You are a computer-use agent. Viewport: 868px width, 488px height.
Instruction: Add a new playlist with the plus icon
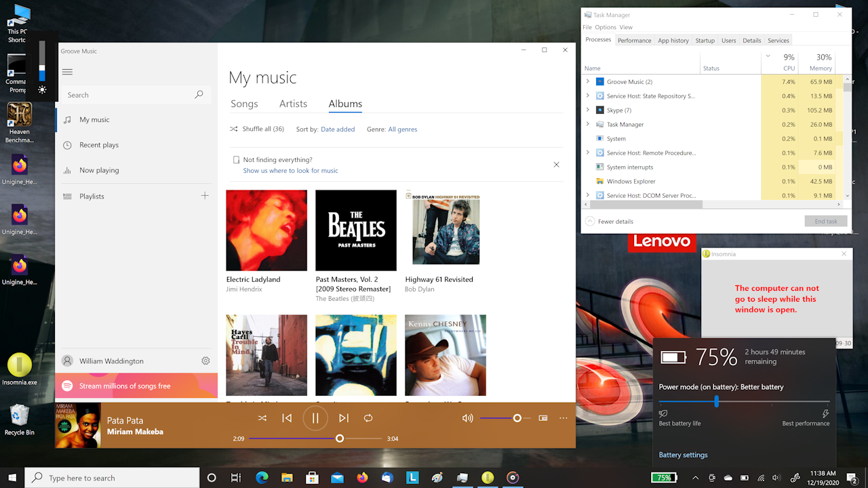(205, 196)
